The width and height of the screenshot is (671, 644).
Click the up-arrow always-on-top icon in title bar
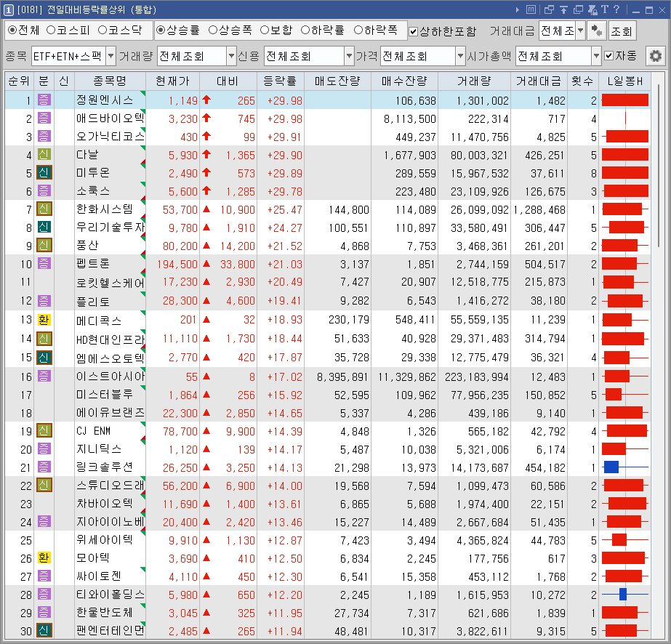pyautogui.click(x=564, y=9)
